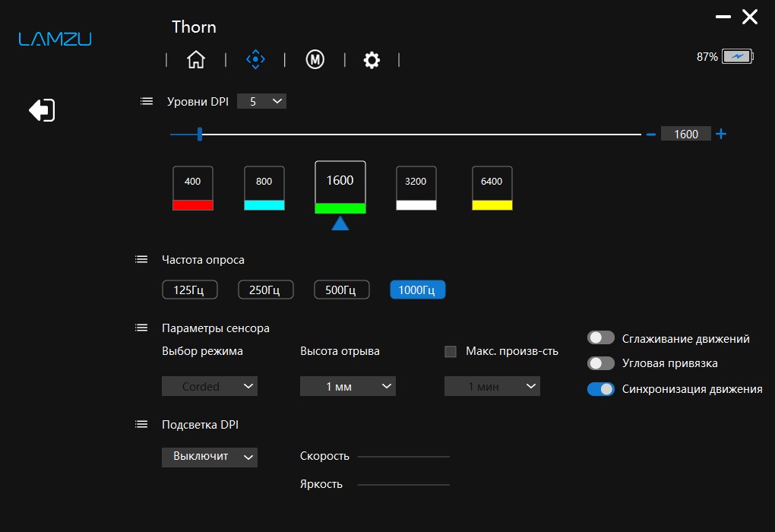Increase DPI with the plus button
The image size is (775, 532).
coord(721,134)
